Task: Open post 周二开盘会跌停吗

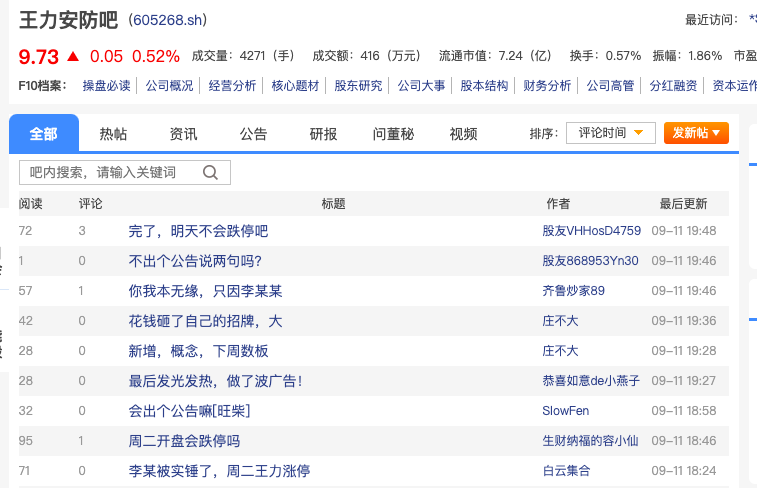Action: click(x=184, y=441)
